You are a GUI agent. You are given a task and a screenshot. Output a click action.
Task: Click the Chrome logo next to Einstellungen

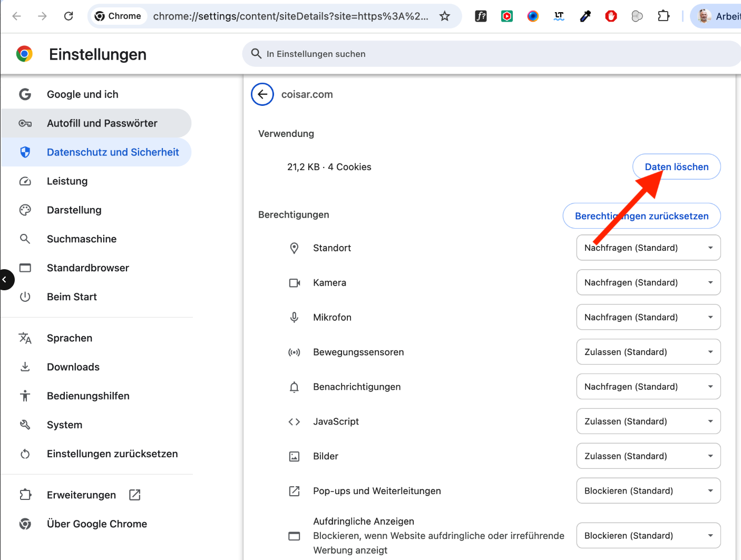tap(24, 54)
